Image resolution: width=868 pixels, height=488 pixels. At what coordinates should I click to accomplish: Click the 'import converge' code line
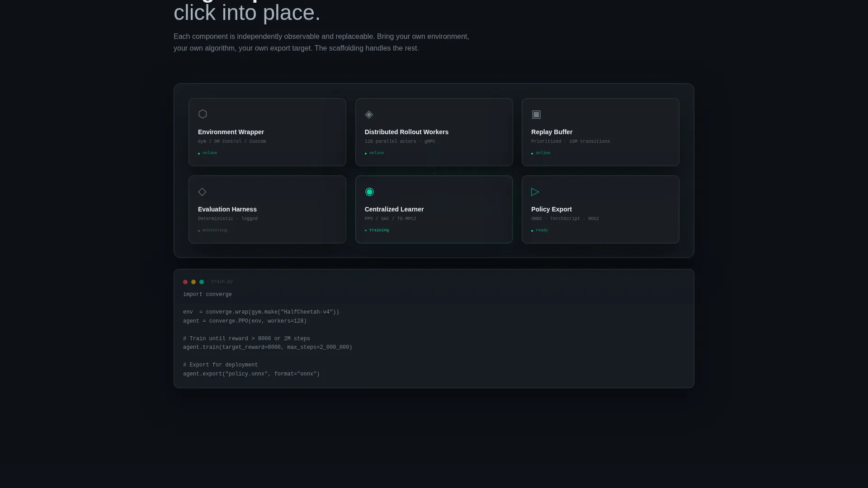coord(208,295)
